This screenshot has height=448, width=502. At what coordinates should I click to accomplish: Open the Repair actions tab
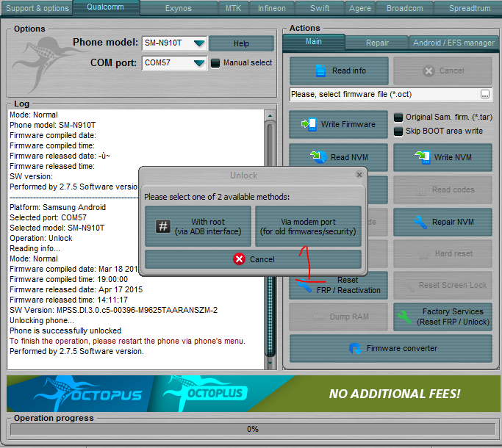tap(377, 43)
